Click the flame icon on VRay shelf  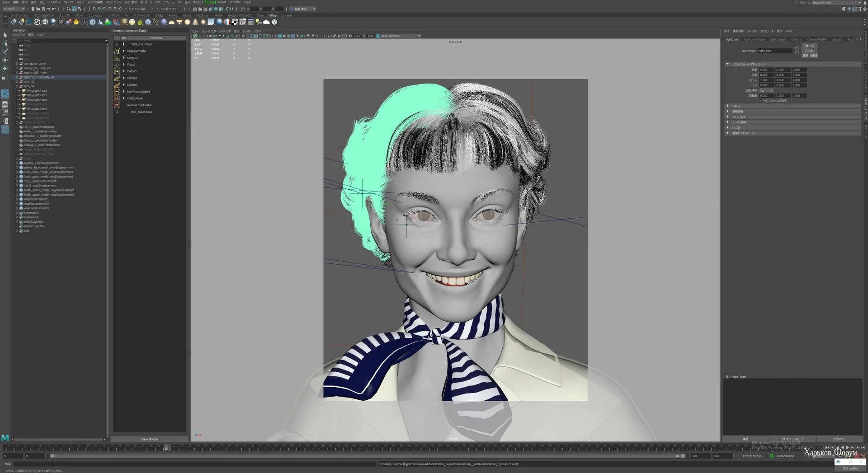click(x=76, y=22)
